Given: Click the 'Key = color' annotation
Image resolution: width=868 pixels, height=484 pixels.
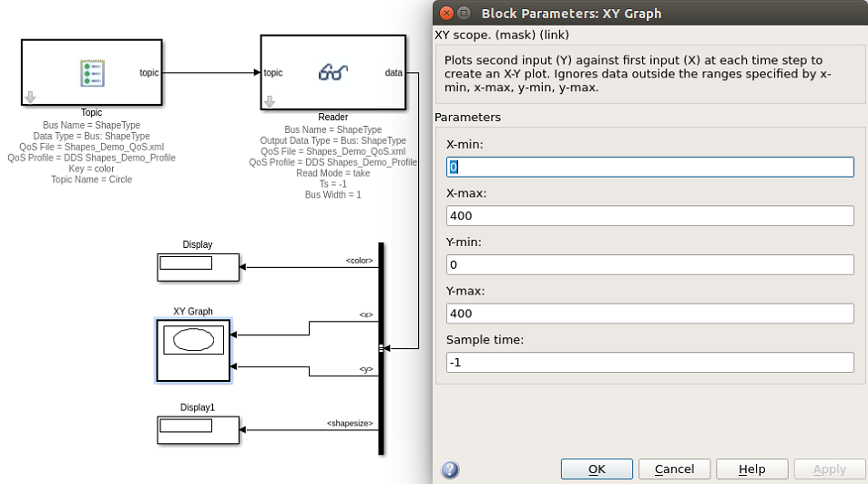Looking at the screenshot, I should pyautogui.click(x=91, y=169).
